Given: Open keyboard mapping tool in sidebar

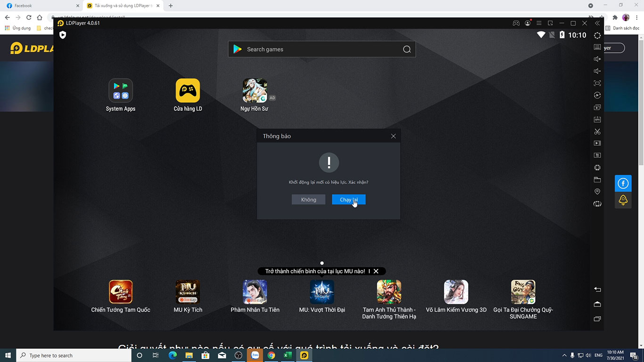Looking at the screenshot, I should coord(597,47).
